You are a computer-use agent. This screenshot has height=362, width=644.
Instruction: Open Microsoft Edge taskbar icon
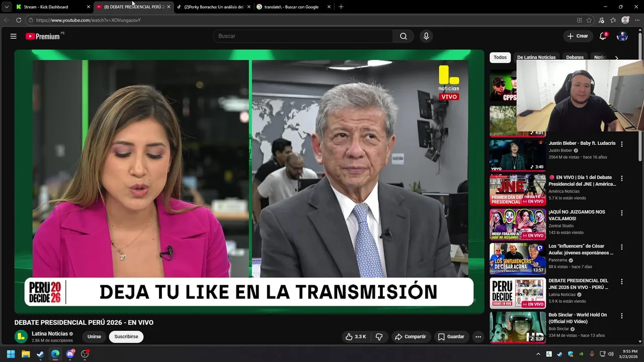point(55,354)
